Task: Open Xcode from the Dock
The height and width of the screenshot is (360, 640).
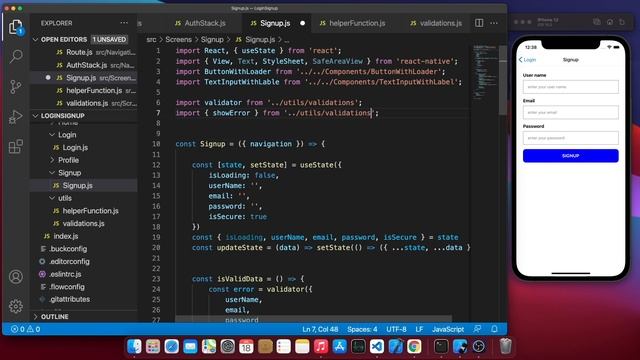Action: (396, 347)
